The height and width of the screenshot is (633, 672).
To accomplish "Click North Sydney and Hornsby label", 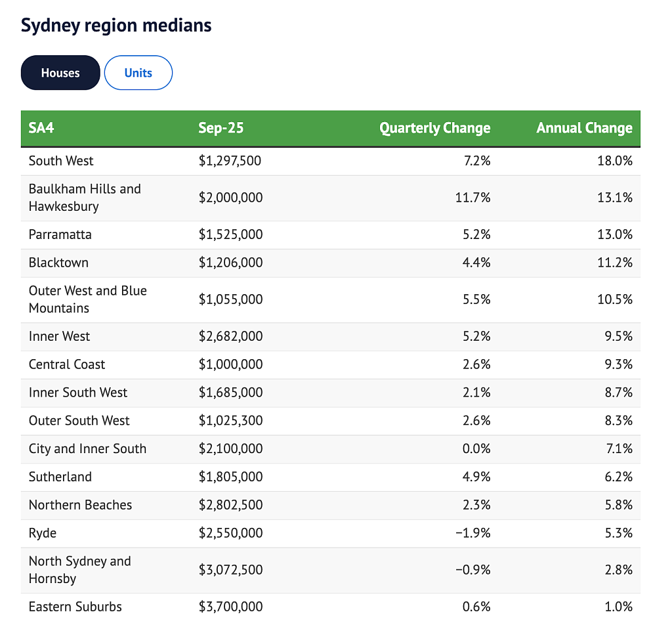I will (79, 570).
